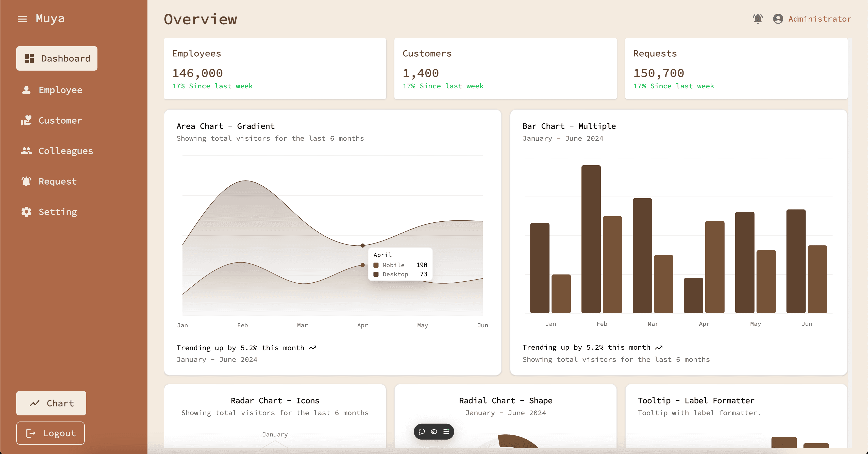Open comments from floating toolbar bubble icon
This screenshot has height=454, width=868.
422,431
